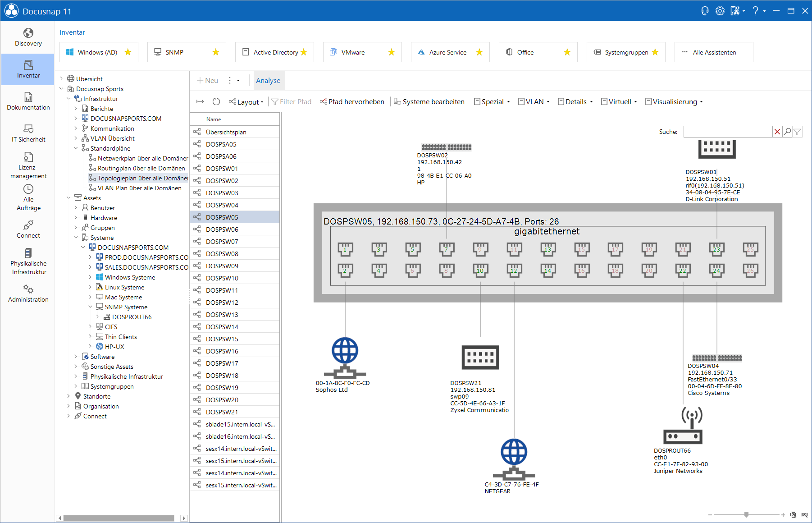The width and height of the screenshot is (812, 523).
Task: Open the Details dropdown arrow
Action: coord(591,102)
